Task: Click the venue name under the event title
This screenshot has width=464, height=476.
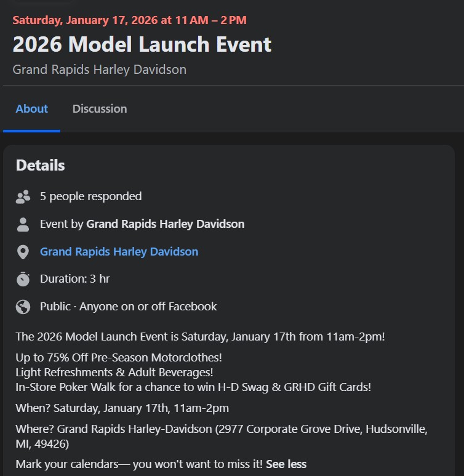Action: [99, 70]
